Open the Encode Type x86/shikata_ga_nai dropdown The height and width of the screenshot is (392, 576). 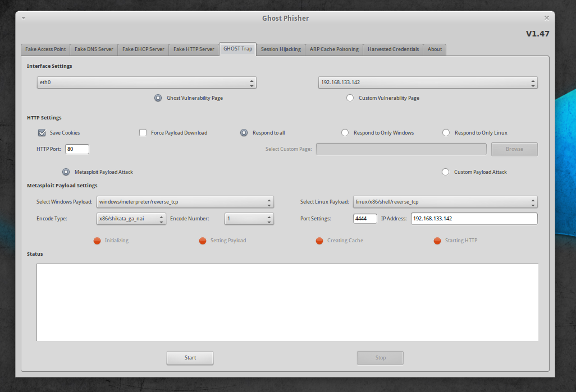131,219
